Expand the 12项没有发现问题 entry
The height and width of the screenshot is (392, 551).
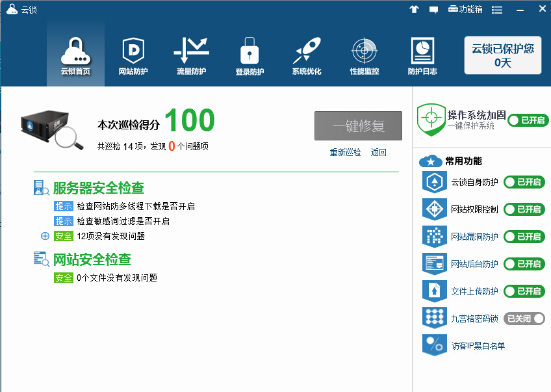pyautogui.click(x=45, y=236)
